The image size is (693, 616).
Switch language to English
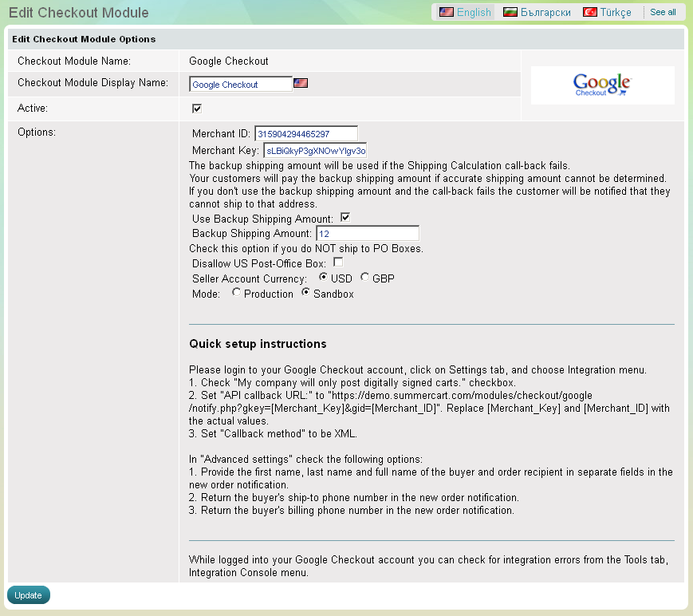pos(474,12)
